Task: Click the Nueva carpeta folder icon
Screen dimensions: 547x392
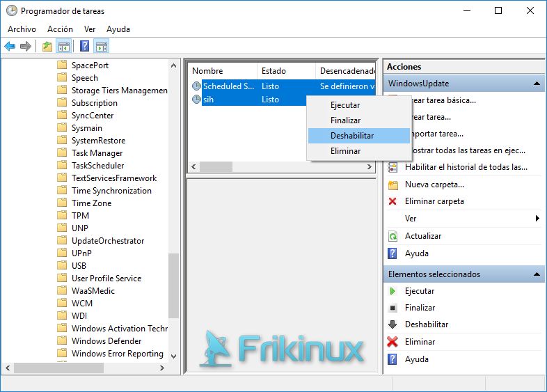Action: click(x=393, y=185)
